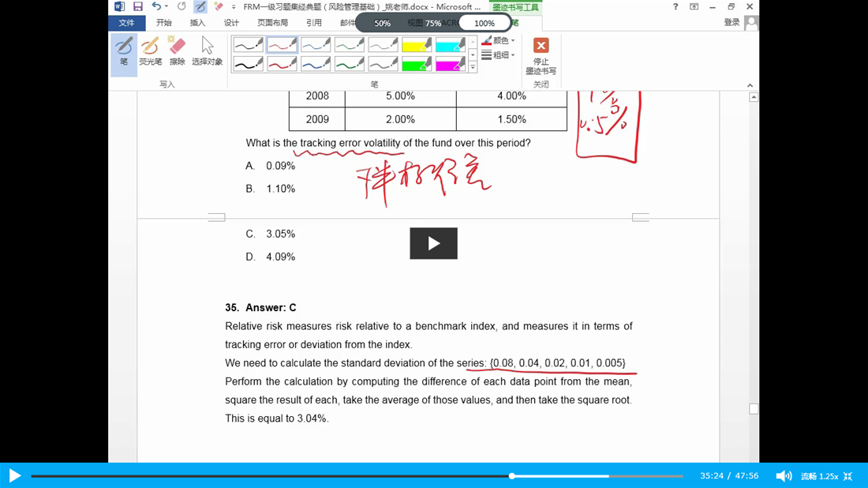Switch to the 插入 Insert tab
This screenshot has width=868, height=488.
pyautogui.click(x=197, y=23)
